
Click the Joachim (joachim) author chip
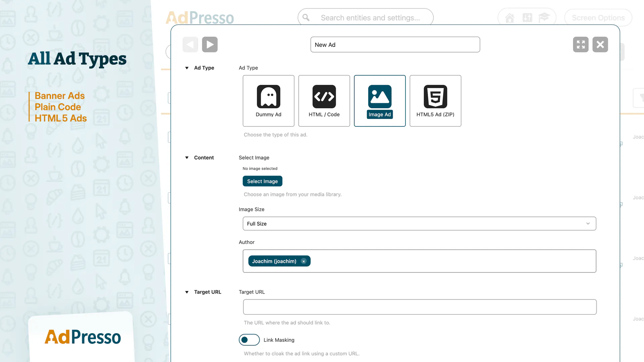(279, 261)
